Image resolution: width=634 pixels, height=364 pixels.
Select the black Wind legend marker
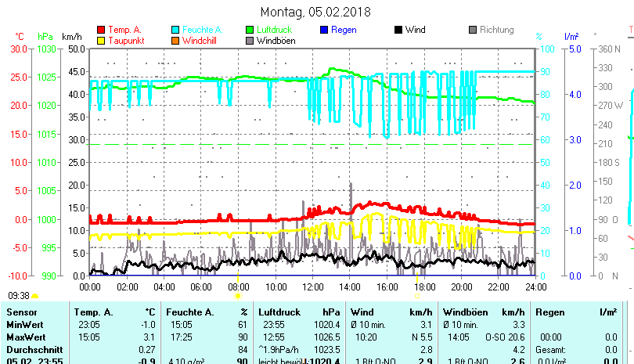pyautogui.click(x=398, y=31)
